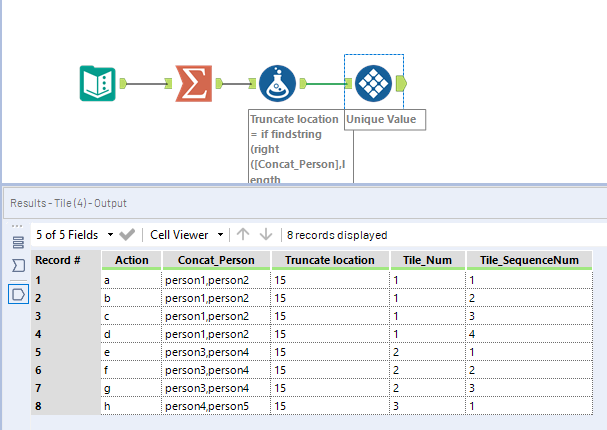Click Tile_SequenceNum '4' in record 4
Image resolution: width=607 pixels, height=430 pixels.
pyautogui.click(x=529, y=334)
